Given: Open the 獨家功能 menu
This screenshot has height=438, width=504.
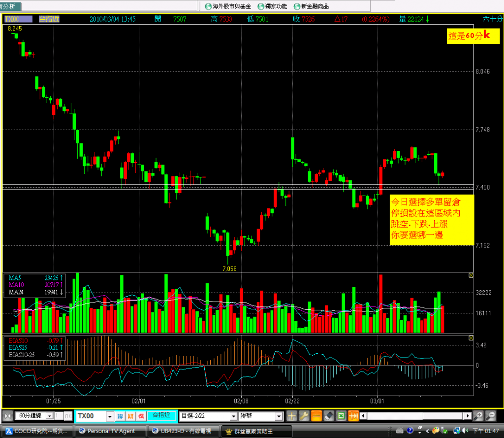Looking at the screenshot, I should click(273, 6).
